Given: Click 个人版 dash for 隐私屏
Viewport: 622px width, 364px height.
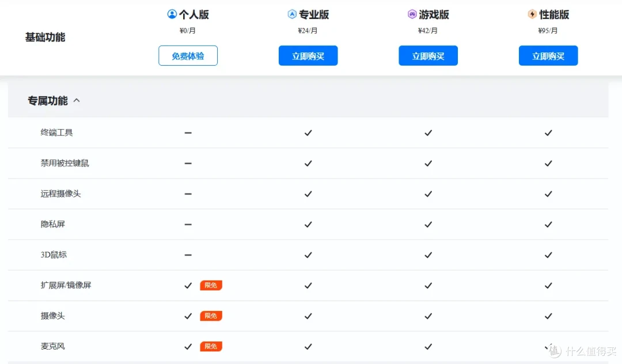Looking at the screenshot, I should click(x=188, y=225).
